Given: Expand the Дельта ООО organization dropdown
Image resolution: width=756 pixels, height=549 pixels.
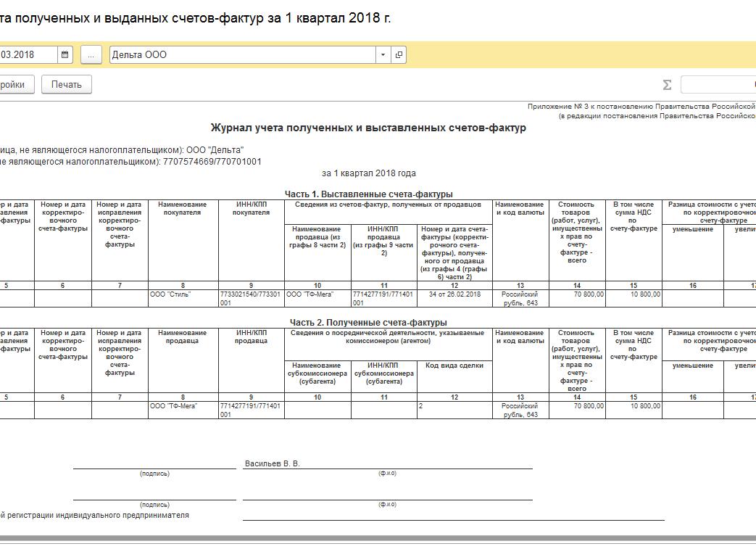Looking at the screenshot, I should pyautogui.click(x=383, y=54).
